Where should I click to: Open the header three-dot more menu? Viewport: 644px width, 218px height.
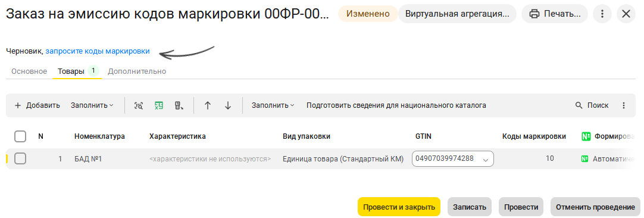(602, 14)
